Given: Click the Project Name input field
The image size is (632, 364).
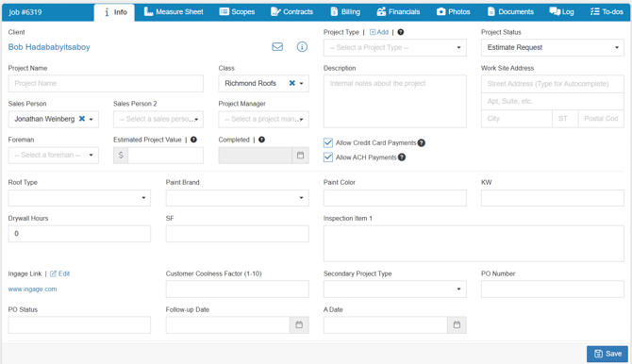Looking at the screenshot, I should 106,83.
